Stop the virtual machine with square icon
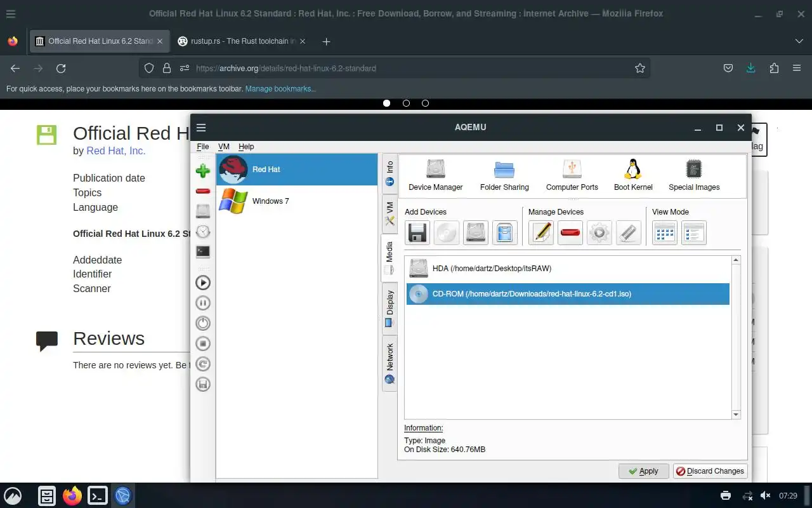812x508 pixels. tap(203, 344)
